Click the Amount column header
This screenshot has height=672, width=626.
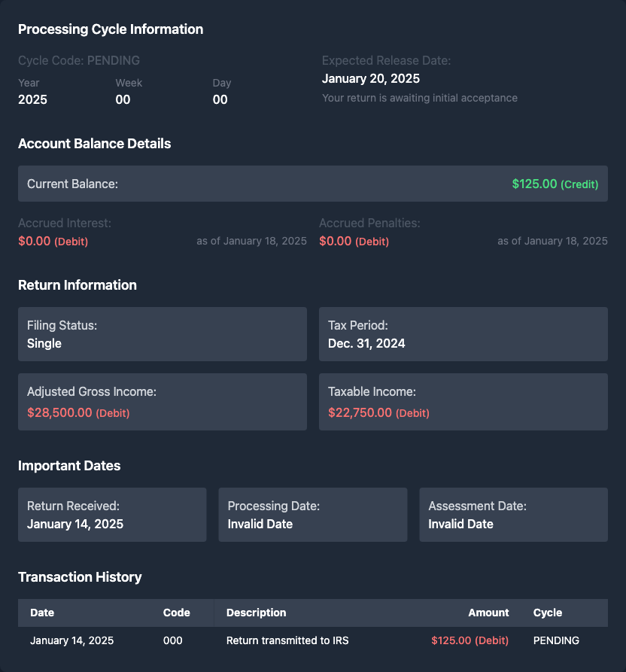488,613
